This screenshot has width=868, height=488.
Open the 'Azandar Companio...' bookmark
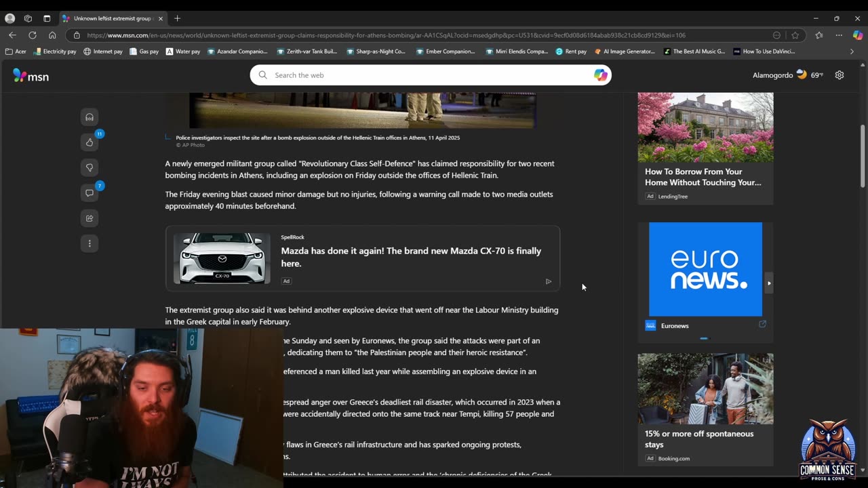237,52
